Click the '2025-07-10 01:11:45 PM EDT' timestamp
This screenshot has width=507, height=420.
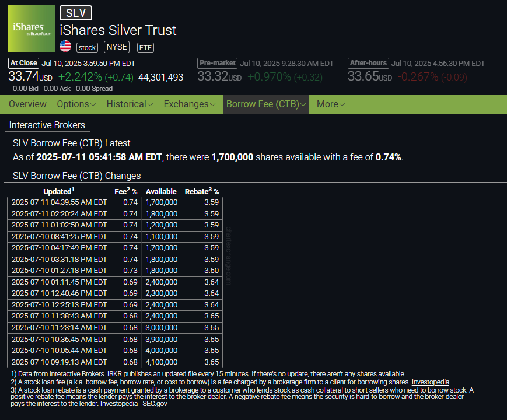59,282
